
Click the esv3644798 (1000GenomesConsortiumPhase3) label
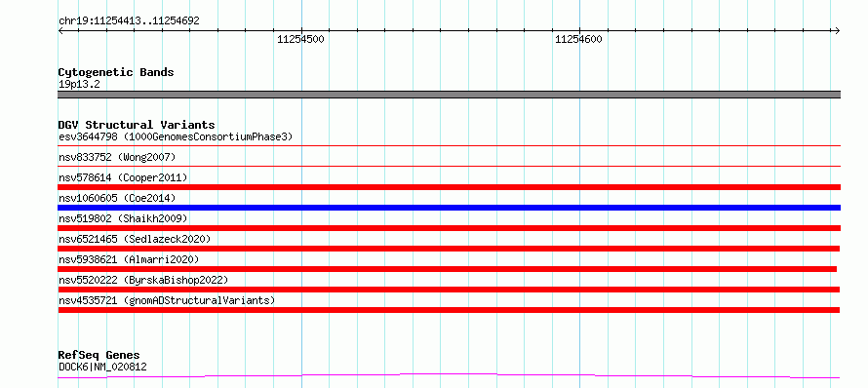coord(176,136)
